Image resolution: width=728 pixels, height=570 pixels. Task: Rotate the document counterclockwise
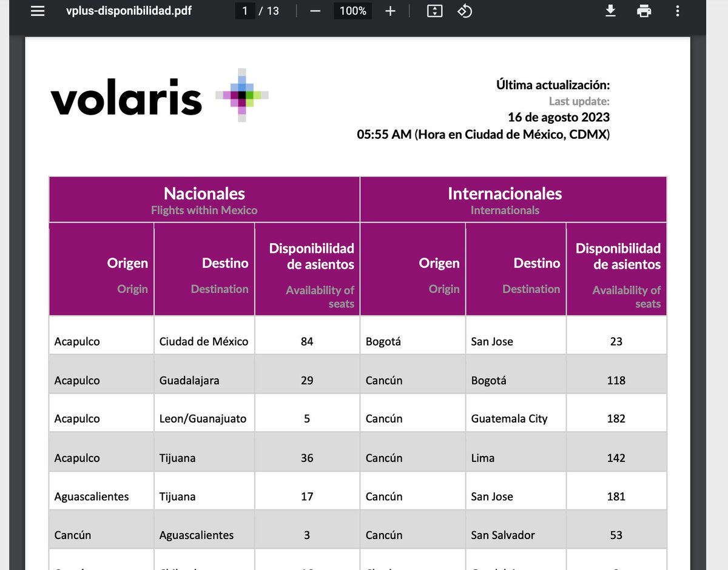pos(465,11)
